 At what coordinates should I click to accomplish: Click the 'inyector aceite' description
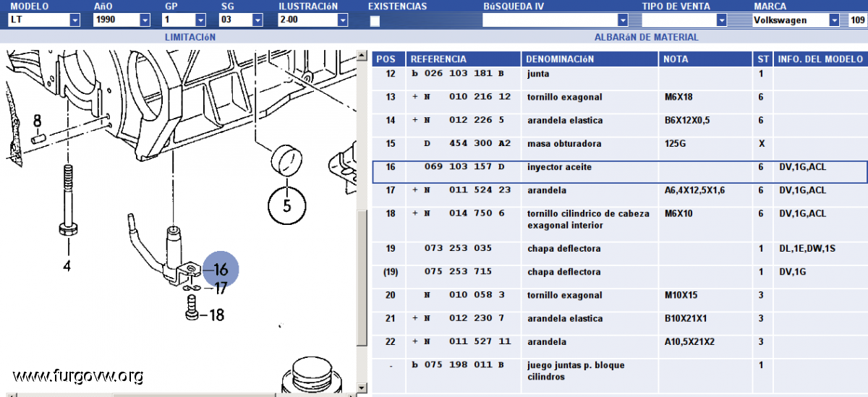(x=559, y=167)
